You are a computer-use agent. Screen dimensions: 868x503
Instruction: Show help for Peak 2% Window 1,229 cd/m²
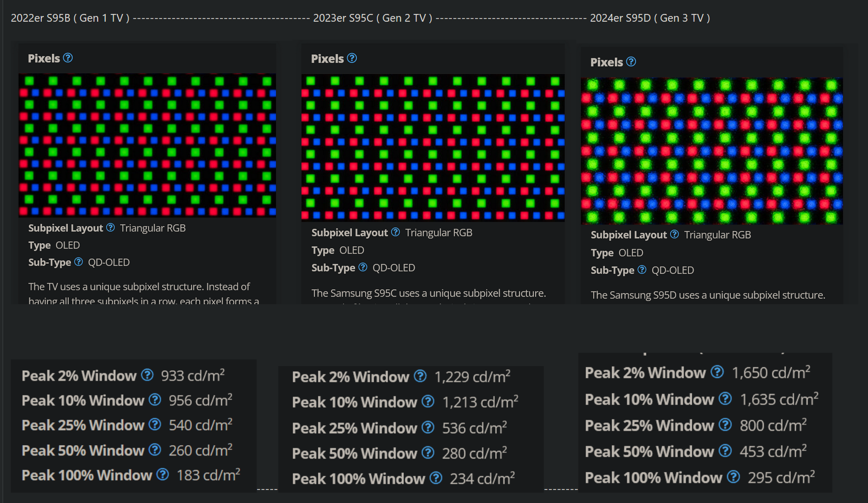click(x=420, y=376)
